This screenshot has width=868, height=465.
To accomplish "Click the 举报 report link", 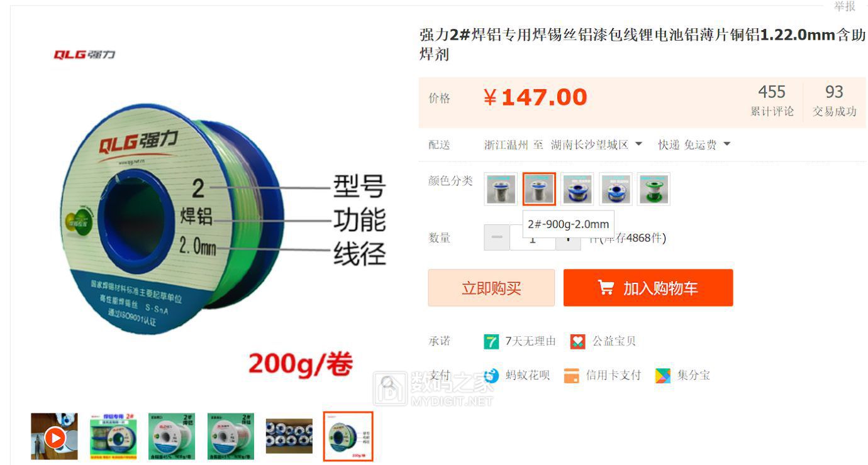I will [x=844, y=6].
